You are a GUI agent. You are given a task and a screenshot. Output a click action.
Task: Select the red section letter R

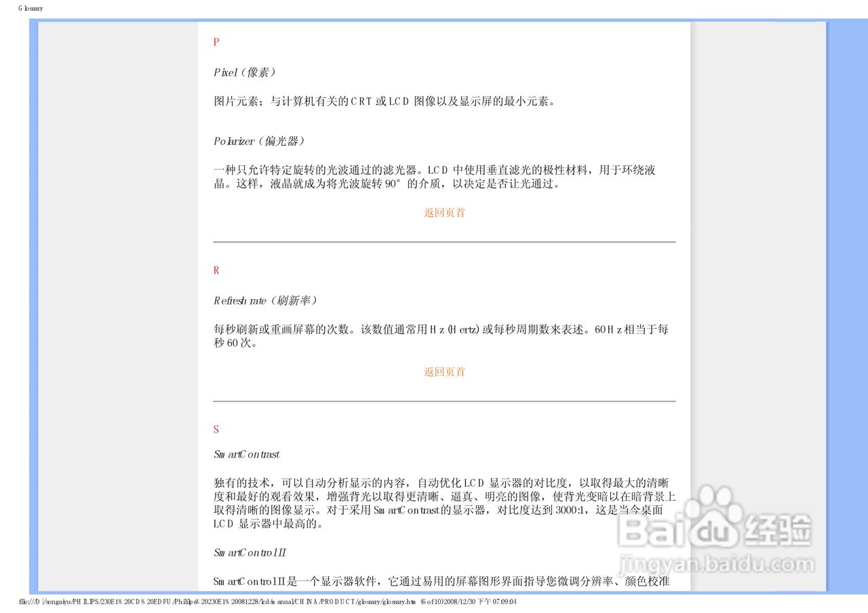(216, 271)
